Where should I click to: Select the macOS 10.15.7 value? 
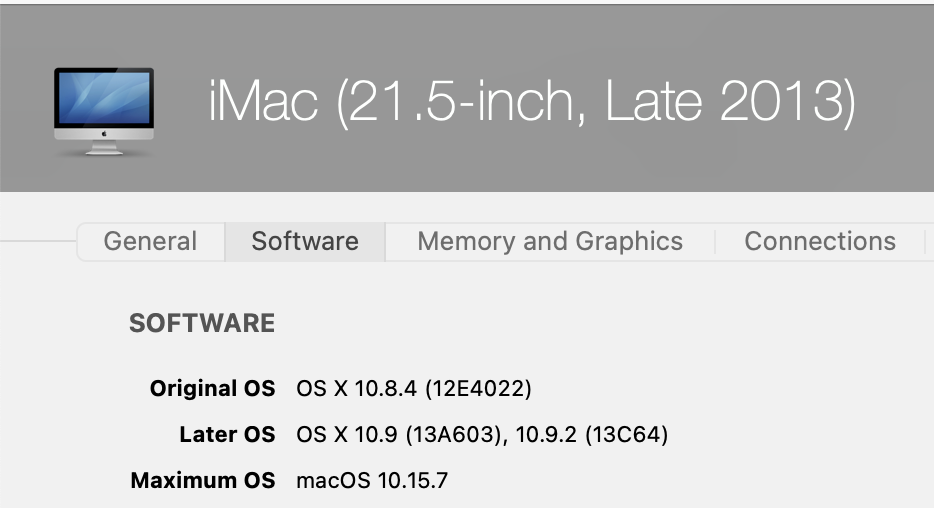373,481
